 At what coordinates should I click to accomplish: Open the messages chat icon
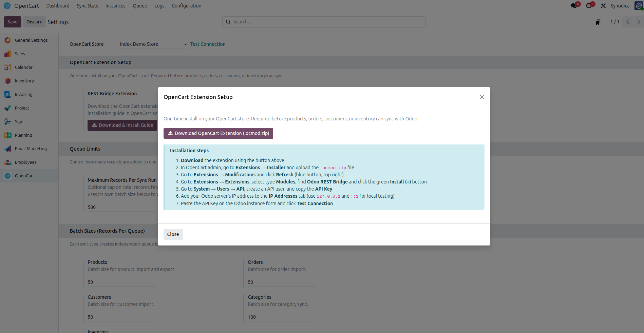[574, 6]
